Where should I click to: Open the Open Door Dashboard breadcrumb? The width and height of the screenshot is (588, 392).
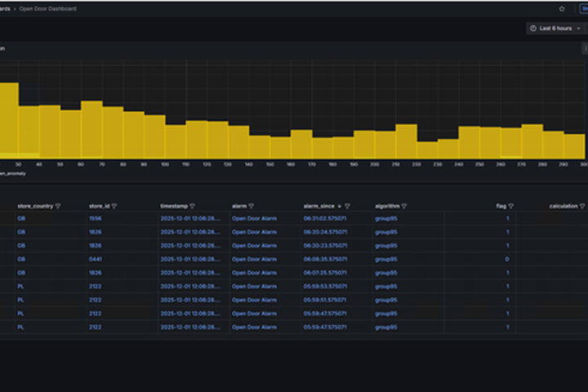tap(47, 9)
